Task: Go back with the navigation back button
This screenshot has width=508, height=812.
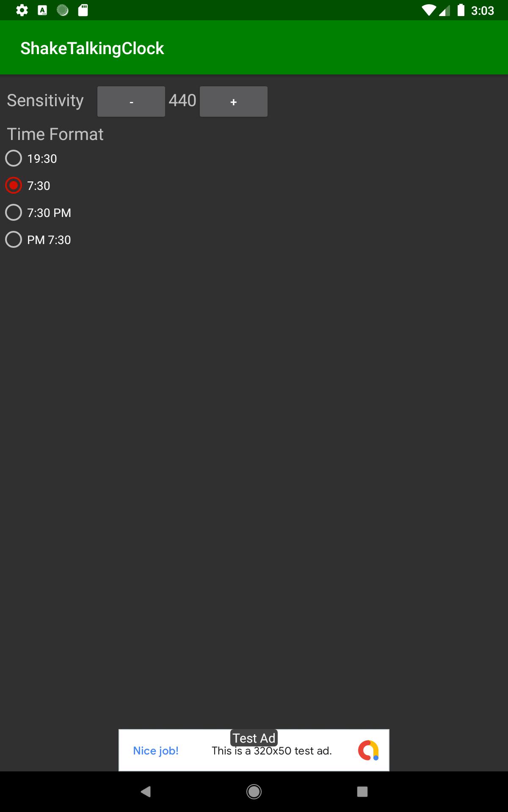Action: (x=146, y=791)
